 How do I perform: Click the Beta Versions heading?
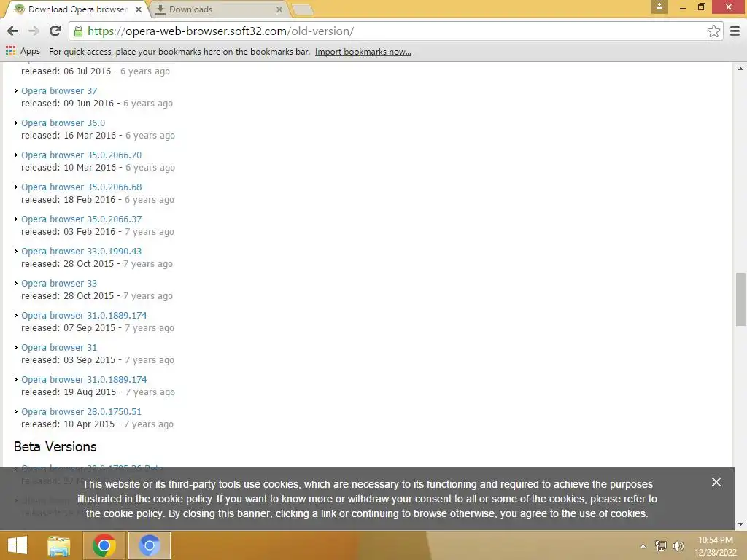point(55,447)
